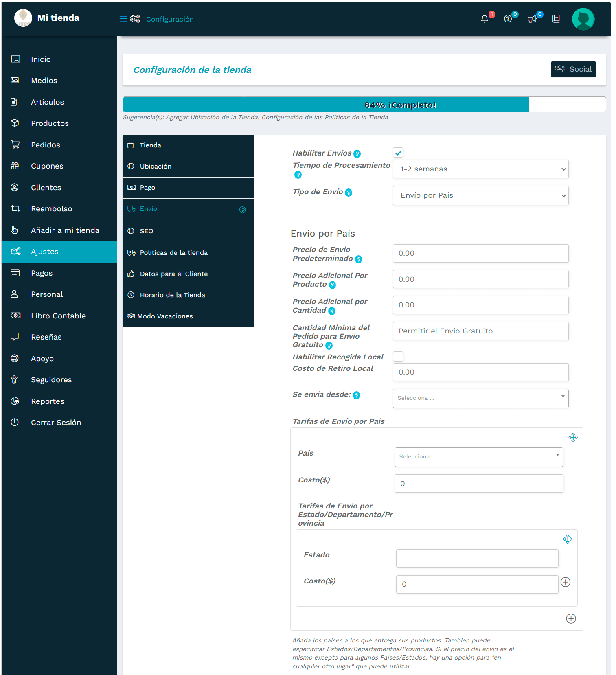Open the Tipo de Envío dropdown

[x=481, y=195]
